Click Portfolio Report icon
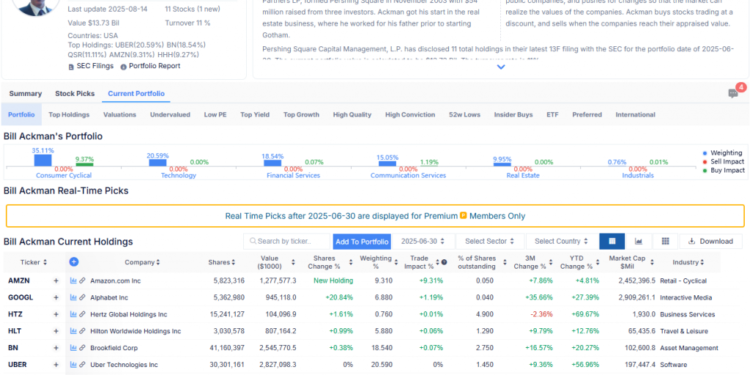This screenshot has height=375, width=750. 123,66
